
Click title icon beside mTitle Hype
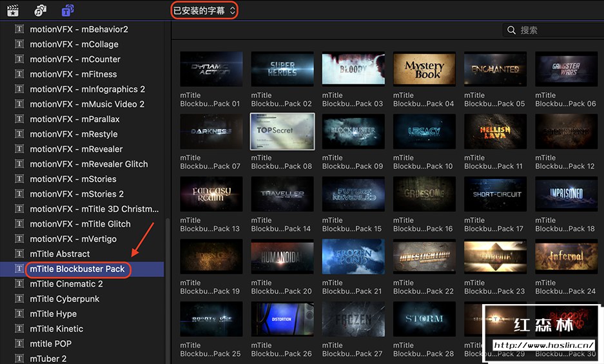tap(19, 314)
